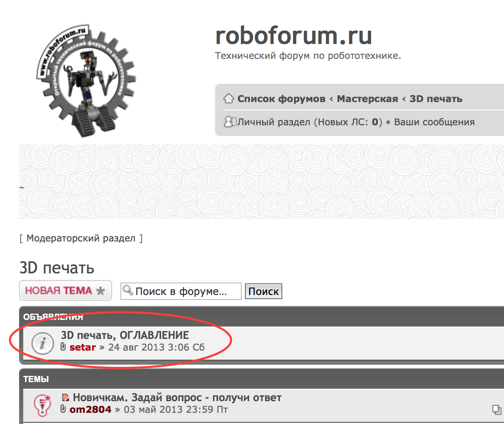Open the Мастерская breadcrumb link

tap(367, 99)
